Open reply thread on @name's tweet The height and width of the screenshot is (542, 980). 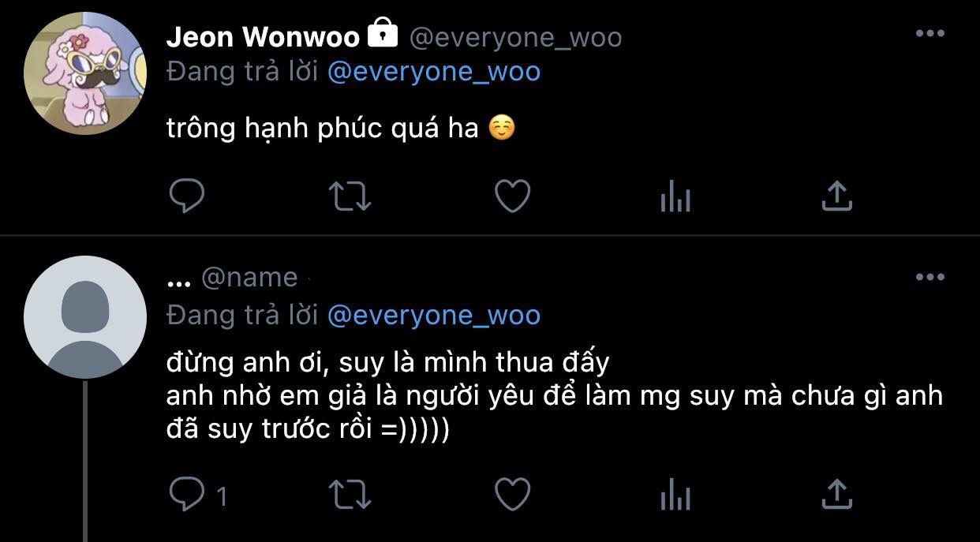[x=198, y=495]
